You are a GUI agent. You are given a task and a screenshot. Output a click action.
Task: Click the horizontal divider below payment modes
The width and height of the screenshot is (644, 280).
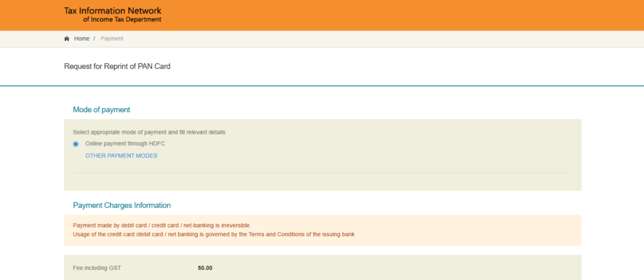tap(323, 173)
